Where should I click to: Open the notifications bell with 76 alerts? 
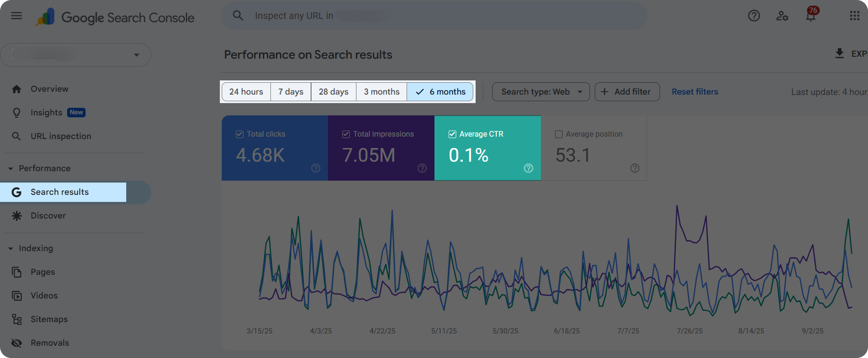click(x=811, y=16)
